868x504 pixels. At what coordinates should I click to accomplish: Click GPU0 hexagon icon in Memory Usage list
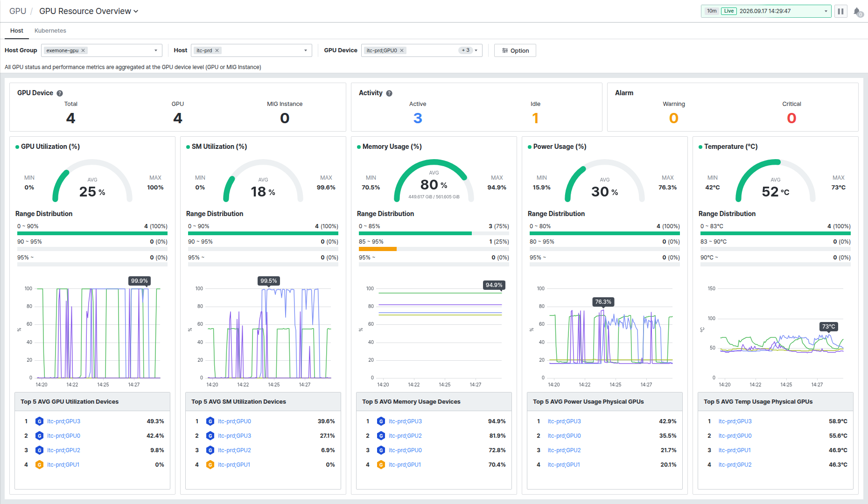pos(381,450)
